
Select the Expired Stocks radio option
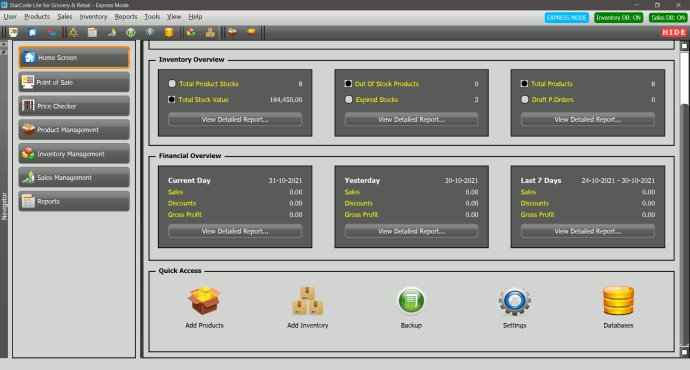click(x=349, y=99)
